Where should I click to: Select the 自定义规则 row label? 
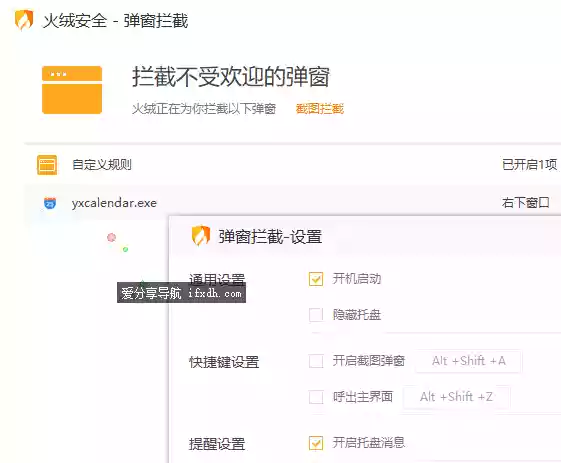(102, 165)
